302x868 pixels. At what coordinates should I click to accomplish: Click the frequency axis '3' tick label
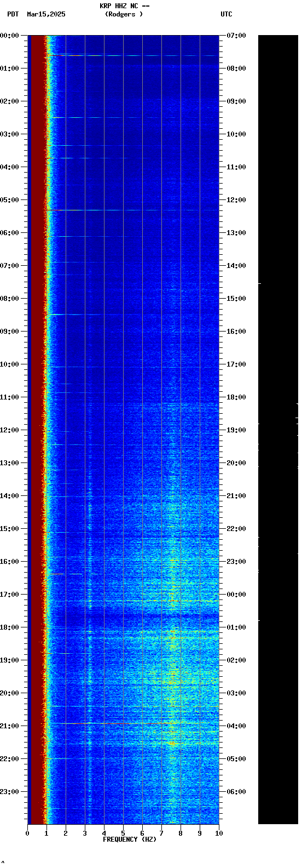click(x=85, y=833)
